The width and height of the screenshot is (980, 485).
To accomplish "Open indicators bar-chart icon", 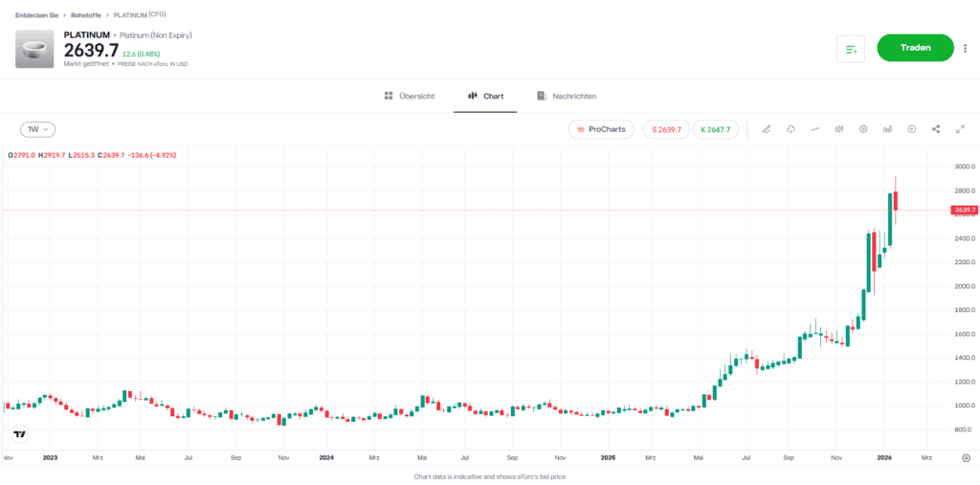I will pos(887,129).
